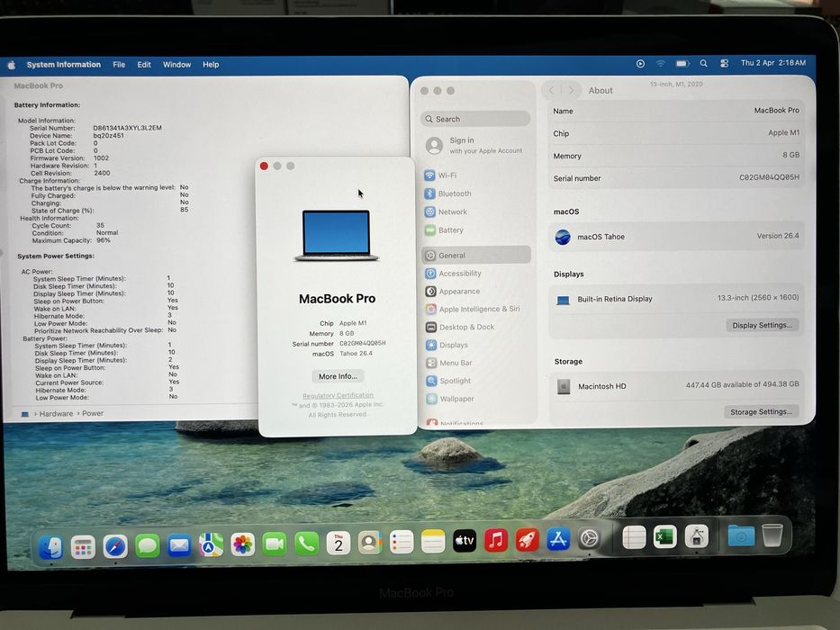
Task: Select Menu Bar in Settings sidebar
Action: point(476,363)
